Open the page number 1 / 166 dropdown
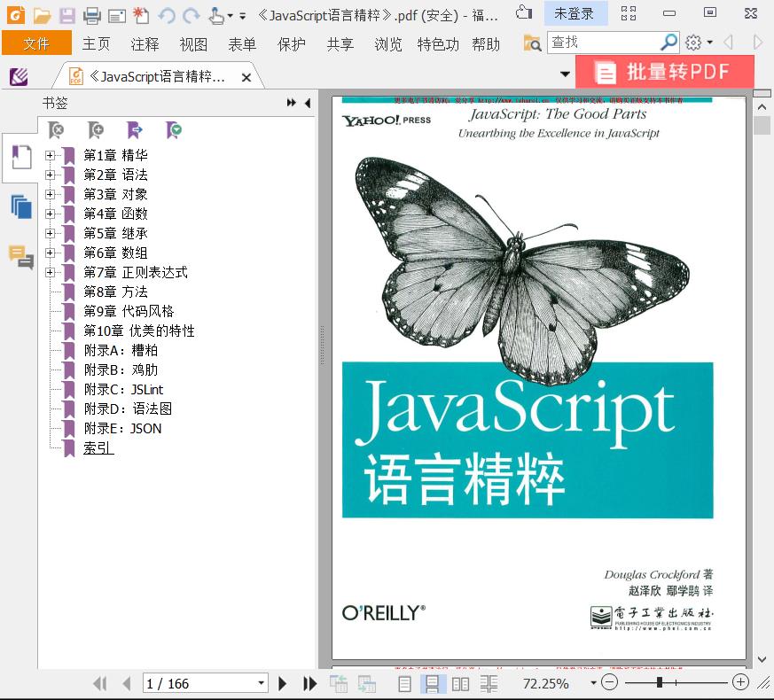 [262, 683]
